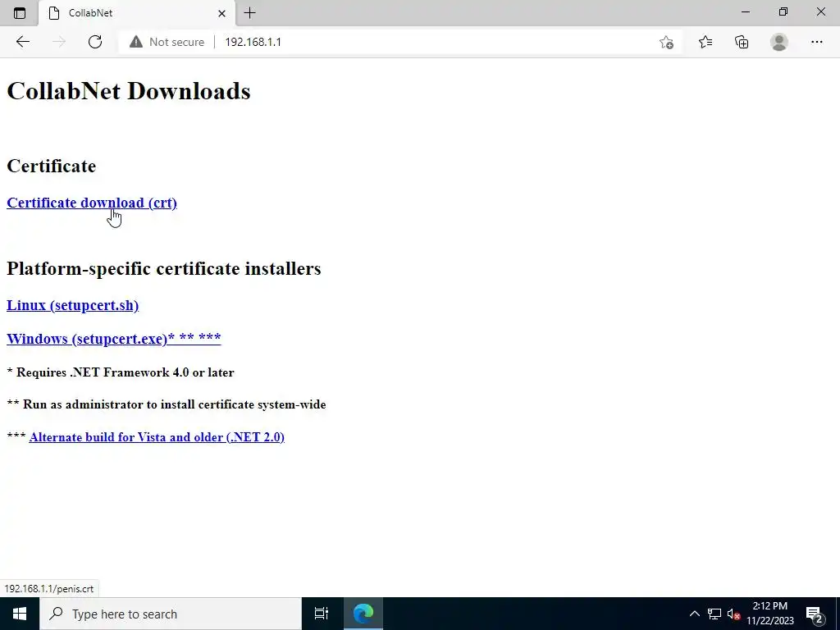Click the CollabNet Downloads heading
This screenshot has height=630, width=840.
pos(129,91)
